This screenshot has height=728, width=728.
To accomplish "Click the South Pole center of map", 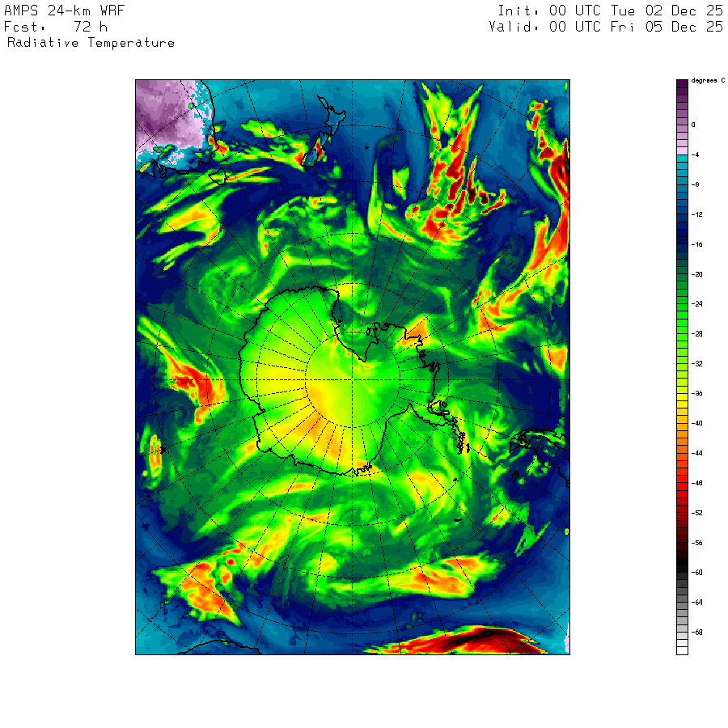I will pyautogui.click(x=353, y=380).
